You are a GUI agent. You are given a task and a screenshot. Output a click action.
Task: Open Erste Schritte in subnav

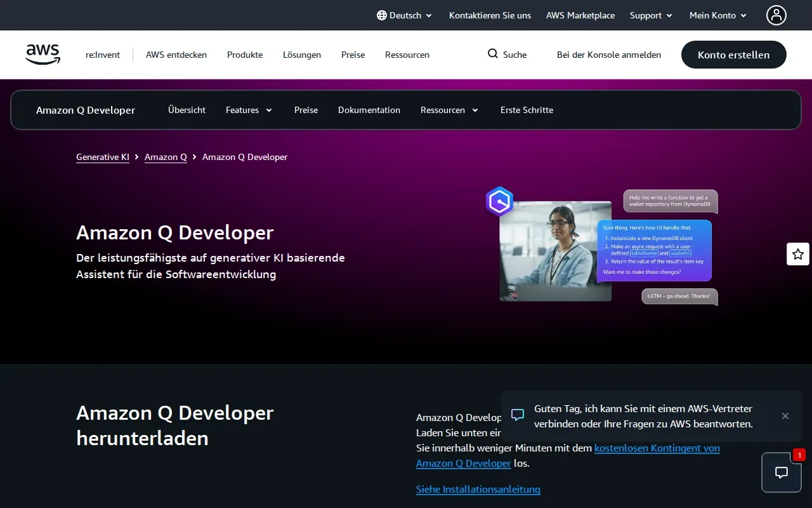527,110
